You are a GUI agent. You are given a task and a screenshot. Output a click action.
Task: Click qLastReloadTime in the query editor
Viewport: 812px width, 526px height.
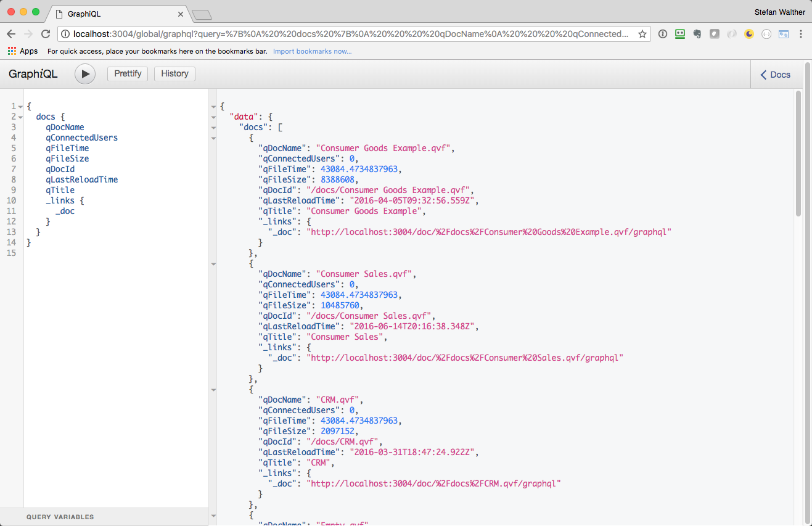tap(81, 180)
